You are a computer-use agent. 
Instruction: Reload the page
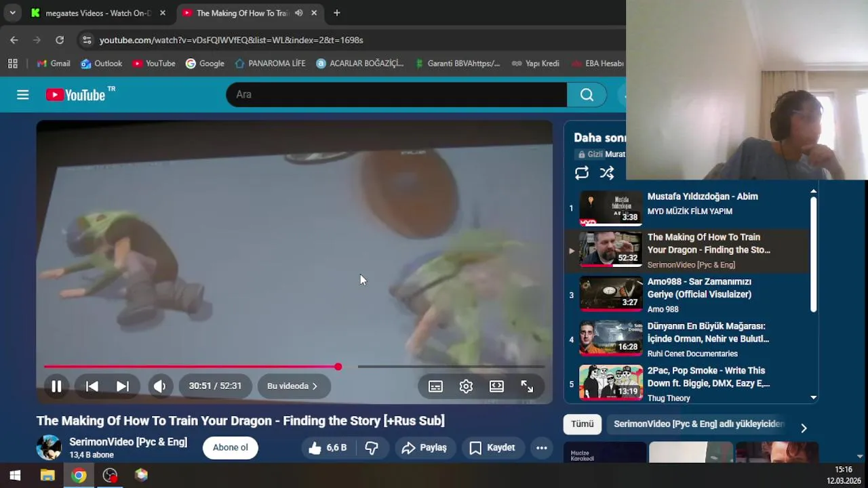click(x=60, y=40)
